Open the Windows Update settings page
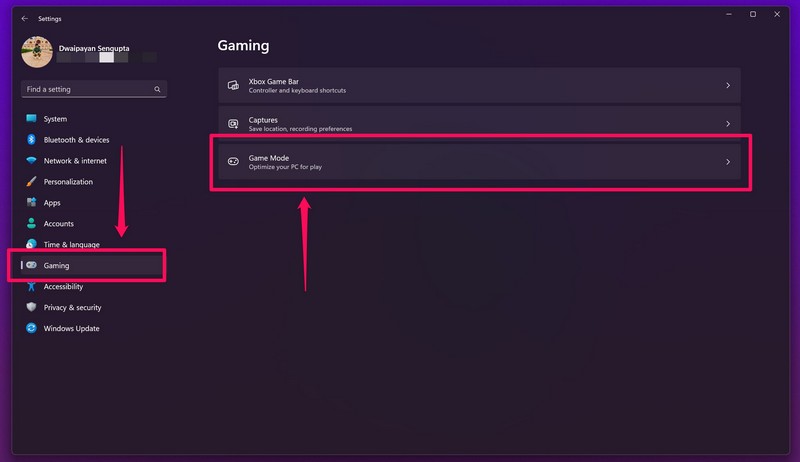The width and height of the screenshot is (800, 462). click(x=71, y=329)
